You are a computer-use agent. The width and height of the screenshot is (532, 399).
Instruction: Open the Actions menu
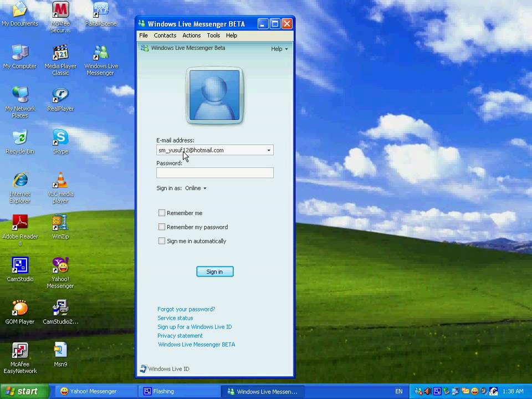tap(191, 35)
